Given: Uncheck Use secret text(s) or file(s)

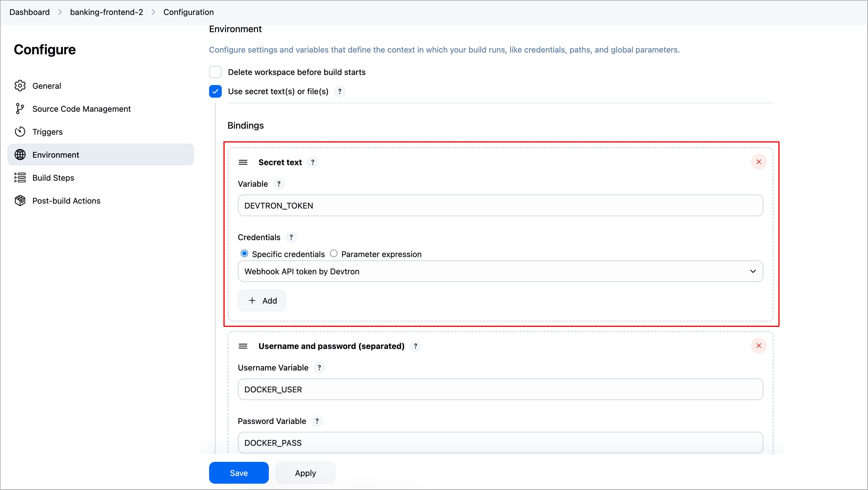Looking at the screenshot, I should (215, 91).
